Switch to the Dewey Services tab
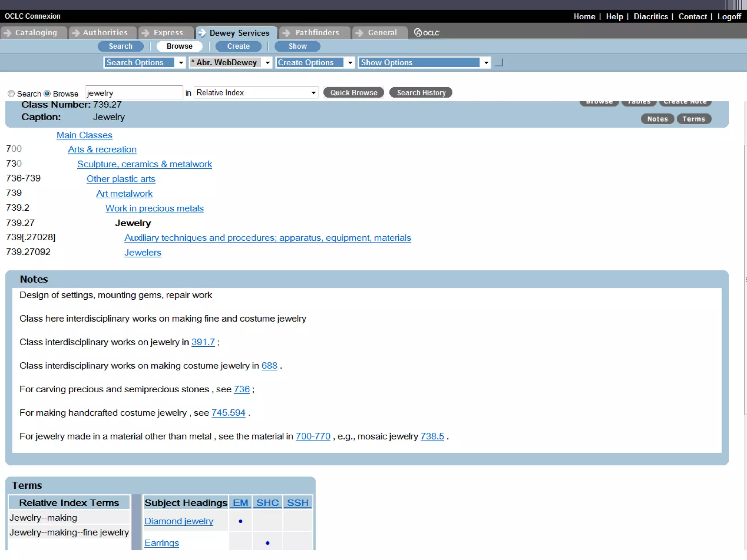 click(239, 33)
